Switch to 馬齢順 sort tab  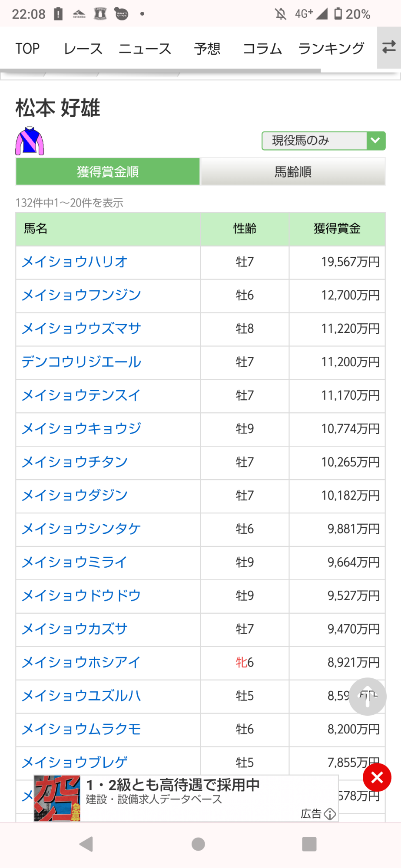click(x=293, y=172)
